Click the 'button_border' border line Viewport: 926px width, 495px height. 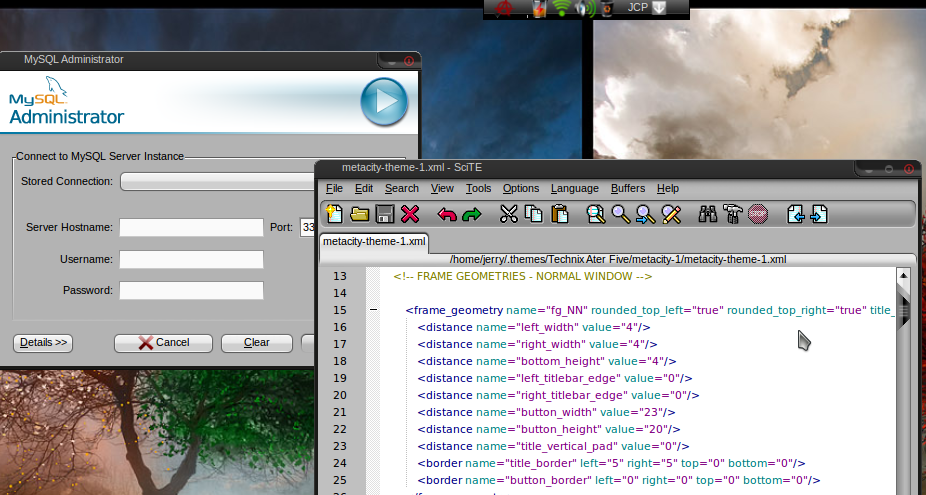point(619,480)
